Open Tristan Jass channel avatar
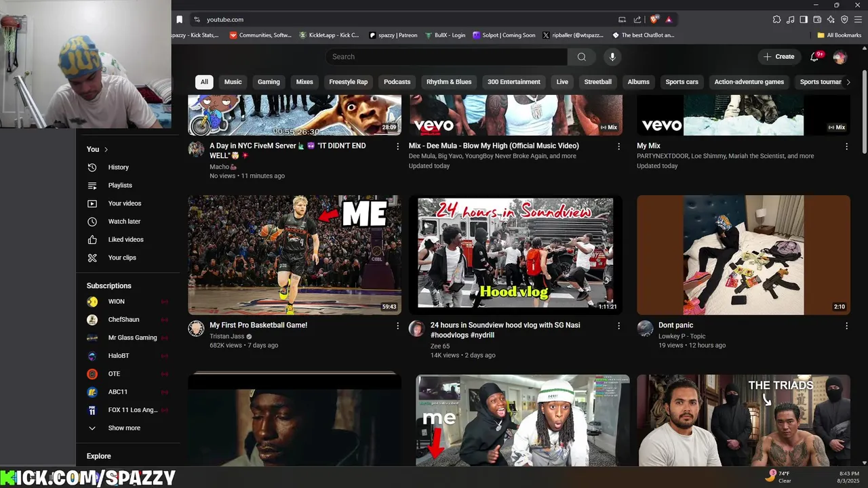Viewport: 868px width, 488px height. coord(196,329)
